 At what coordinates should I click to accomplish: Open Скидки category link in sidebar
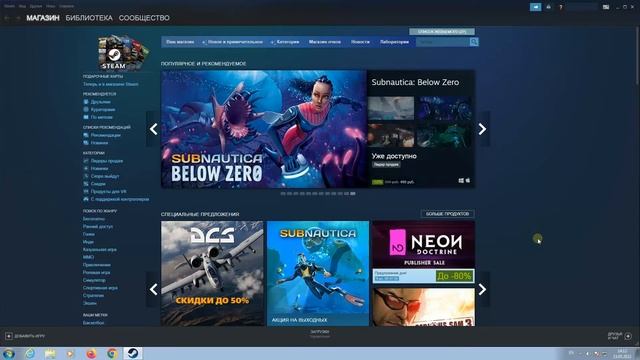98,184
